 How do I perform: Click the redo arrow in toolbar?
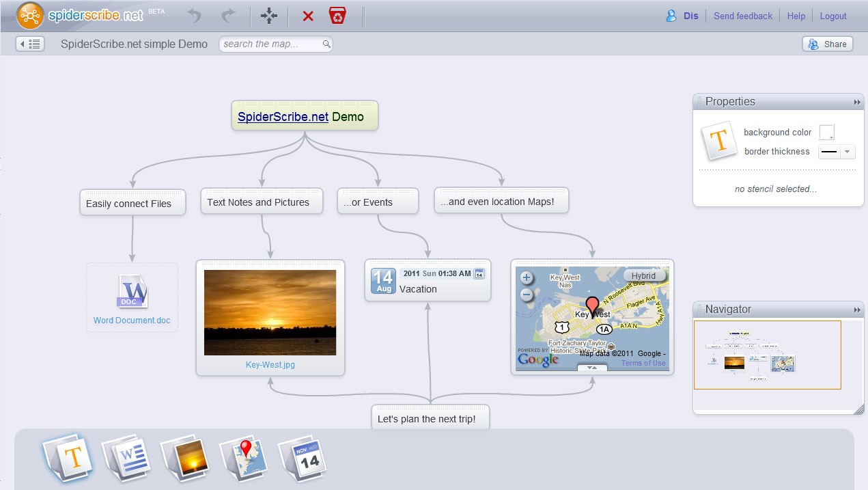click(229, 16)
